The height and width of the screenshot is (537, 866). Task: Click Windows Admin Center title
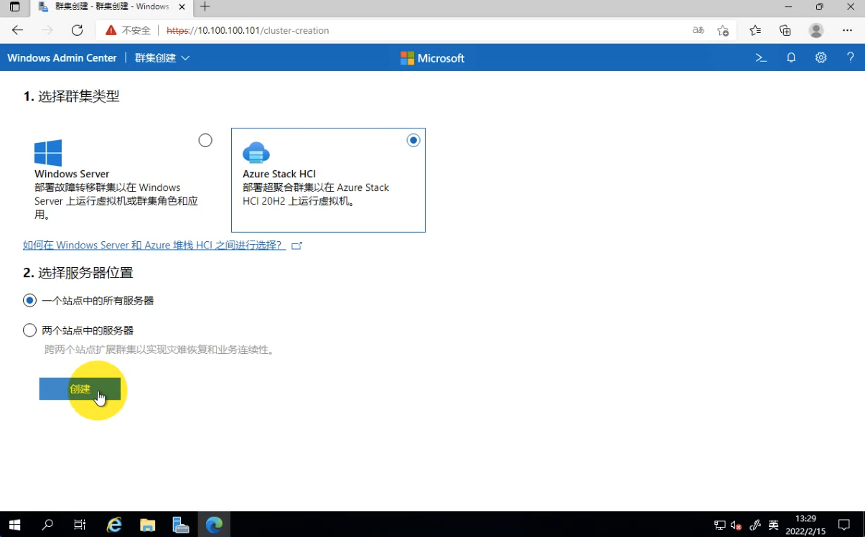tap(62, 58)
